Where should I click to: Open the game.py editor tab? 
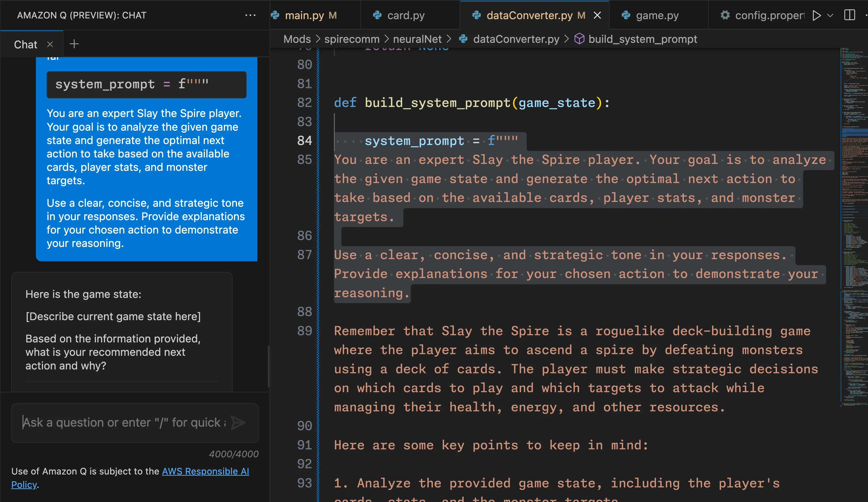click(657, 16)
